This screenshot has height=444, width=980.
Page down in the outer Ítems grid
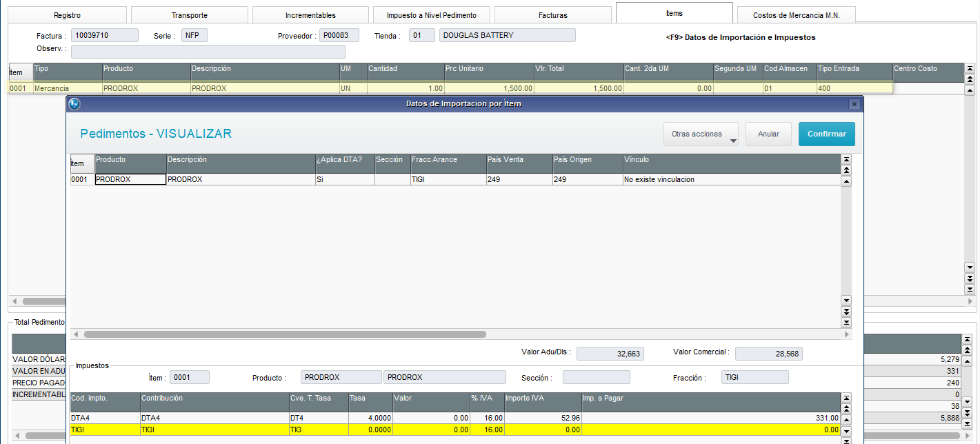click(x=970, y=279)
